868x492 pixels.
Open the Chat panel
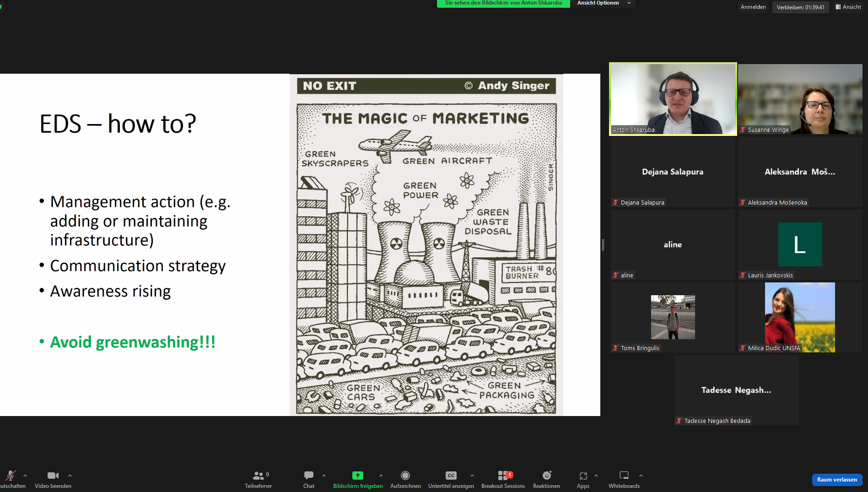pyautogui.click(x=309, y=479)
